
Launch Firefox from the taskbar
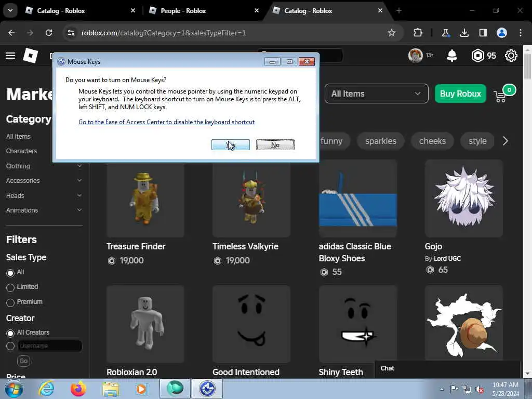point(78,389)
